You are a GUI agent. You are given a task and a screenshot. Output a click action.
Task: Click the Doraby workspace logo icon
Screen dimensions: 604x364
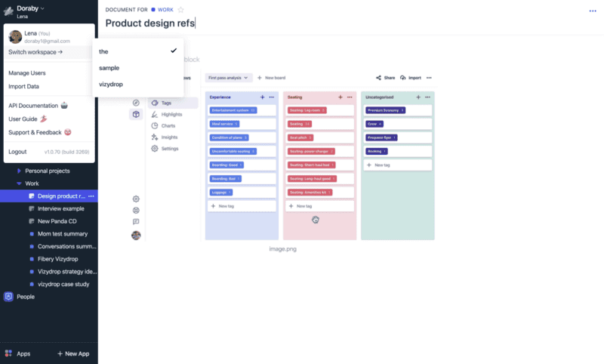point(8,11)
